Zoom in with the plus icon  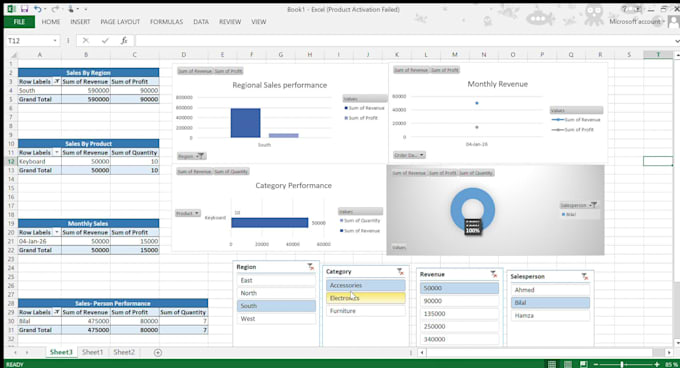pos(657,364)
